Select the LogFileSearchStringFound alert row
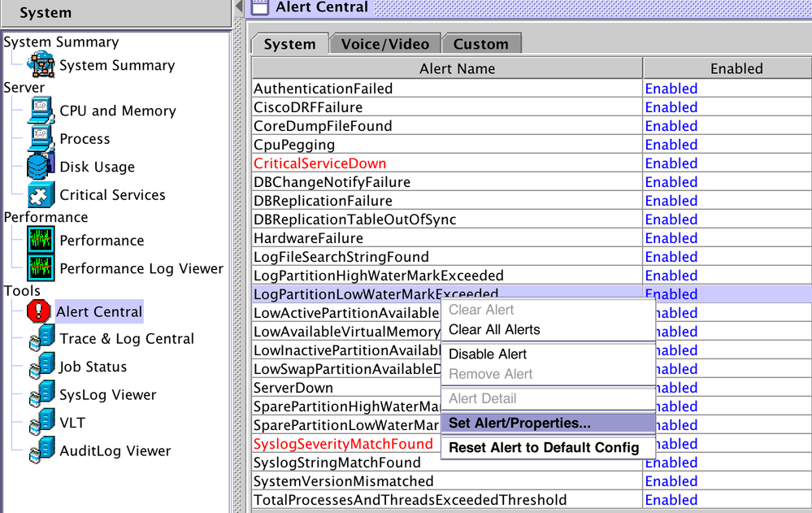The height and width of the screenshot is (513, 812). click(447, 257)
